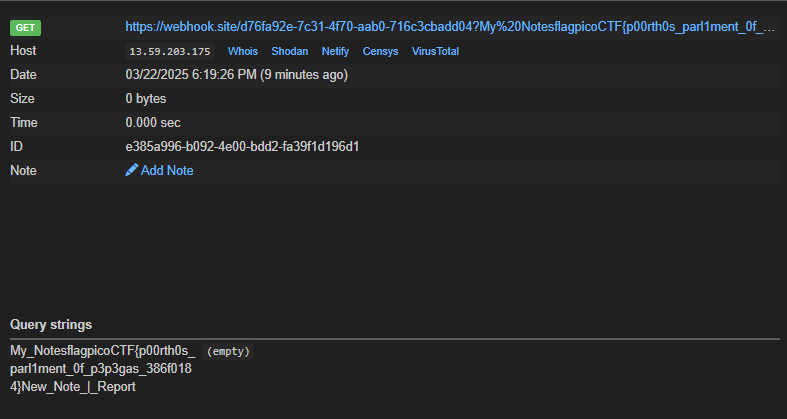Image resolution: width=787 pixels, height=419 pixels.
Task: Open the Netify lookup link
Action: click(x=335, y=51)
